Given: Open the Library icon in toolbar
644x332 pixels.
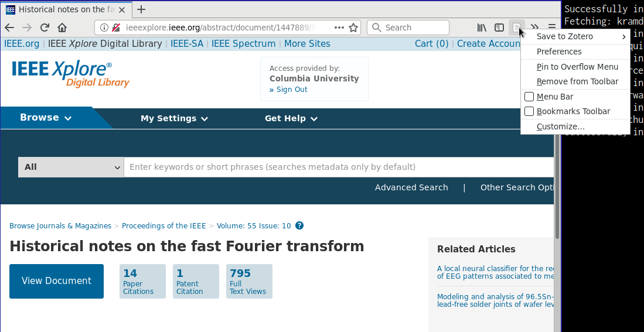Looking at the screenshot, I should pos(482,28).
